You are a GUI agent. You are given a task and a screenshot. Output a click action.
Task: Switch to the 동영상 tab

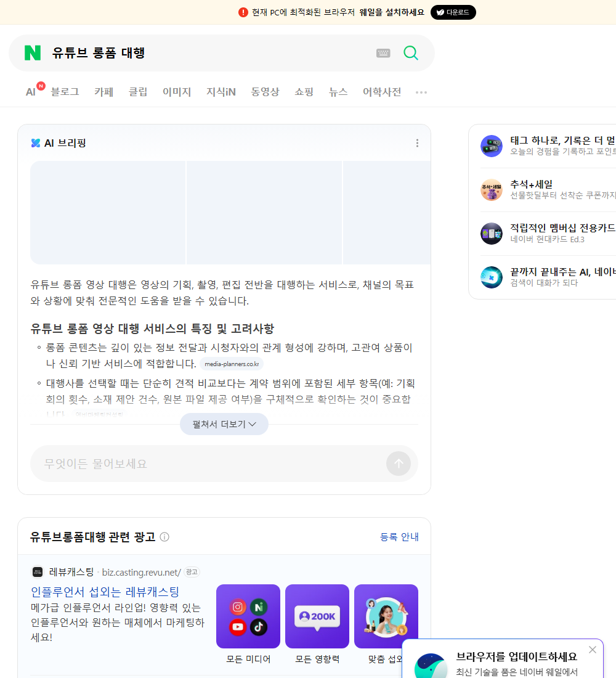pyautogui.click(x=265, y=92)
